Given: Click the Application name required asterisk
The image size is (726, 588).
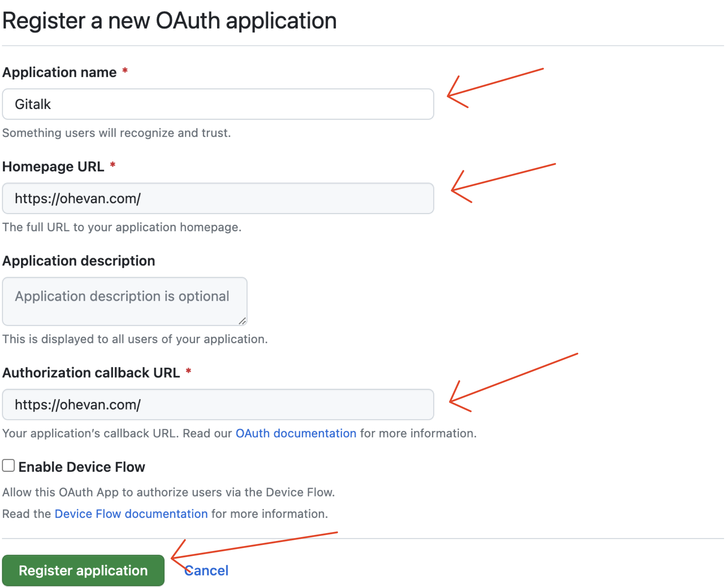Looking at the screenshot, I should tap(126, 71).
